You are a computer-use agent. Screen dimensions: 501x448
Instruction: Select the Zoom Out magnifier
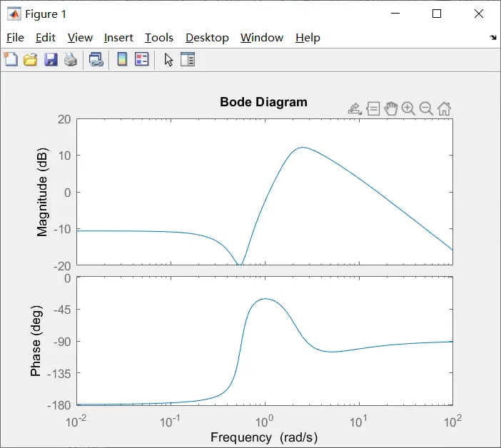426,109
